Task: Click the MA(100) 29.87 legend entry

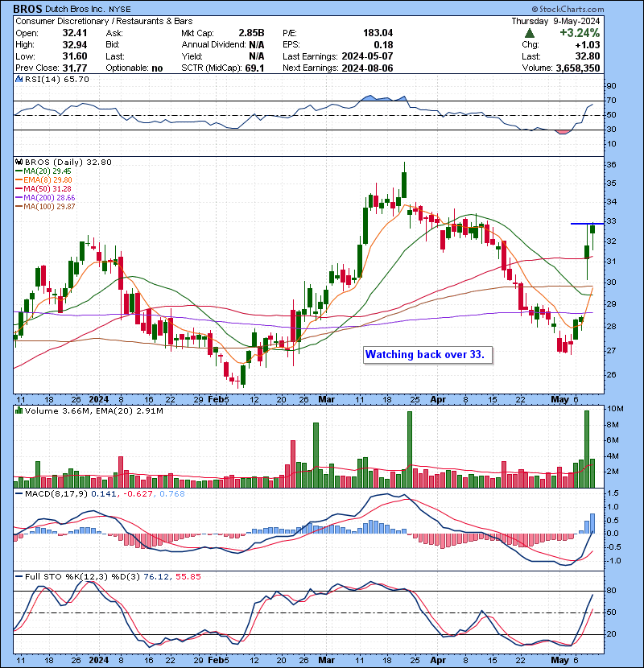Action: (x=45, y=207)
